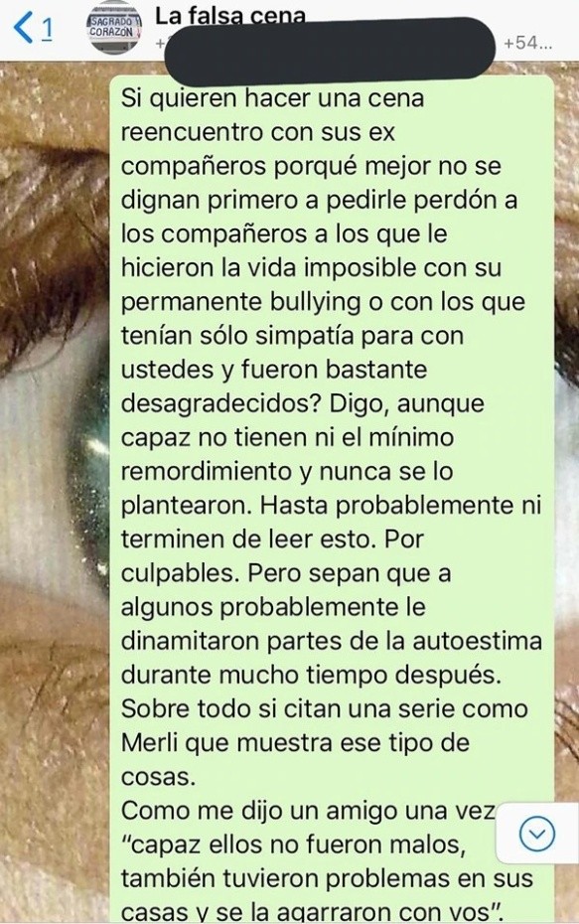Image resolution: width=579 pixels, height=924 pixels.
Task: Tap the scroll-to-bottom chevron button
Action: [x=537, y=834]
